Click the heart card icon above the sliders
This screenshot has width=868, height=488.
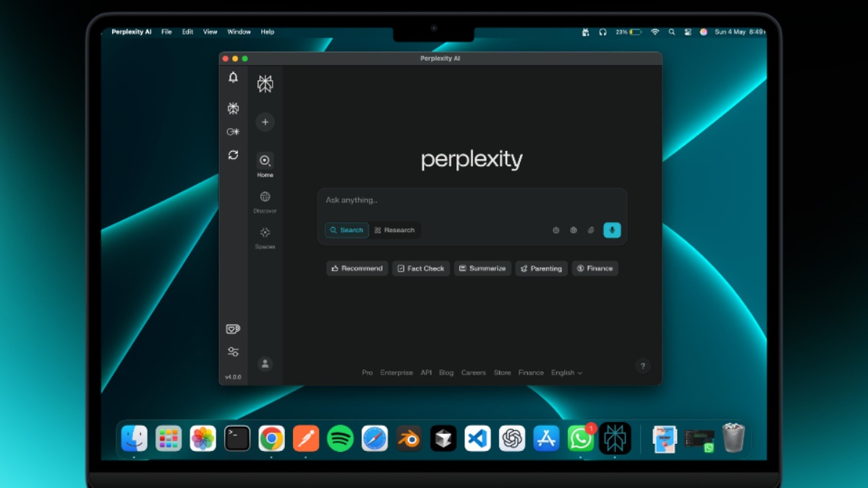tap(233, 329)
